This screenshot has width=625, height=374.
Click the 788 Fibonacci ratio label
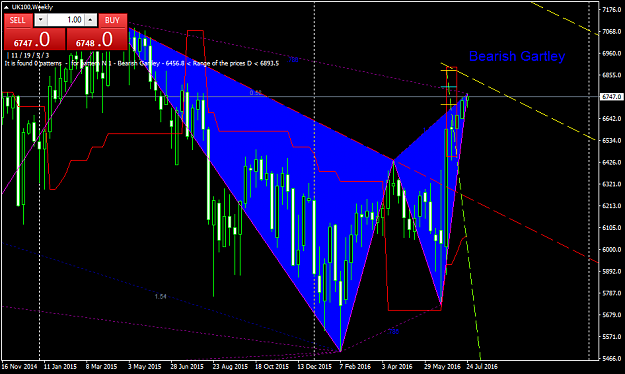click(293, 60)
